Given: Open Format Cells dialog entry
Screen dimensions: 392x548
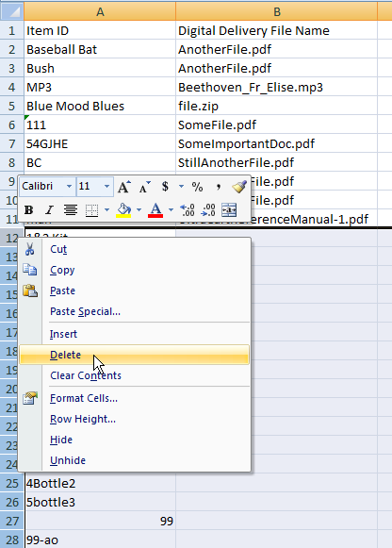Looking at the screenshot, I should 135,398.
